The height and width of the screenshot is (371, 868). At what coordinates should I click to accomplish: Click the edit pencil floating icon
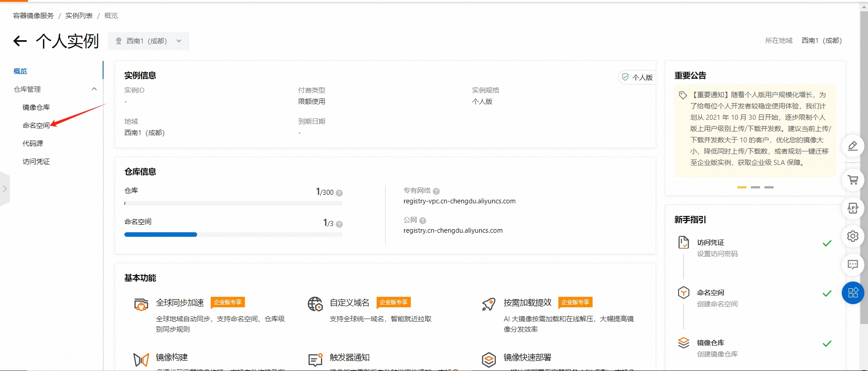853,146
